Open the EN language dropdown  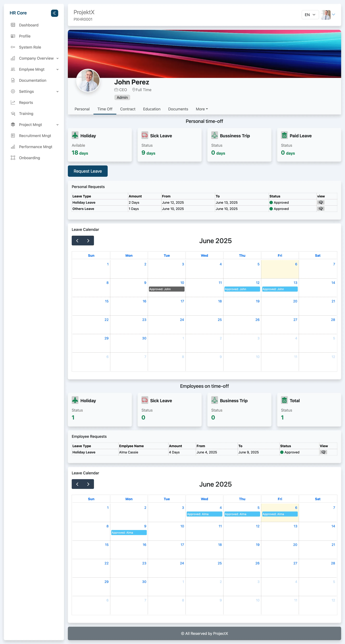coord(310,15)
